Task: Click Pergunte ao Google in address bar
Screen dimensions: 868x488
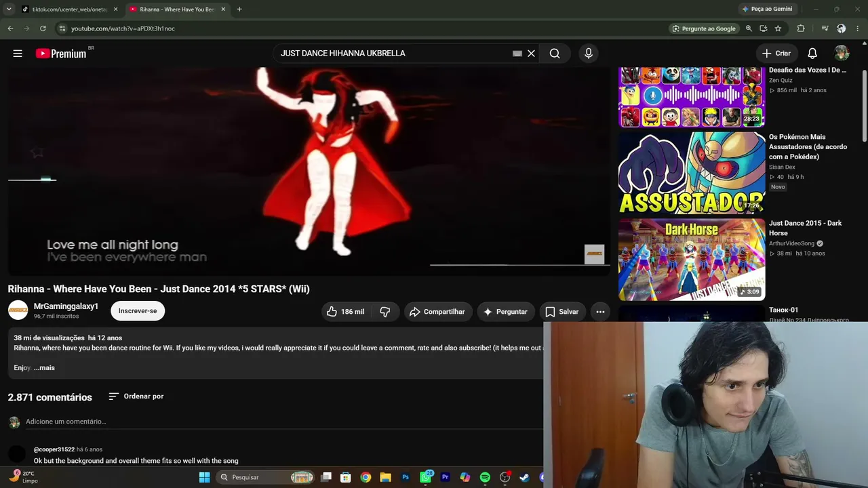Action: point(704,28)
